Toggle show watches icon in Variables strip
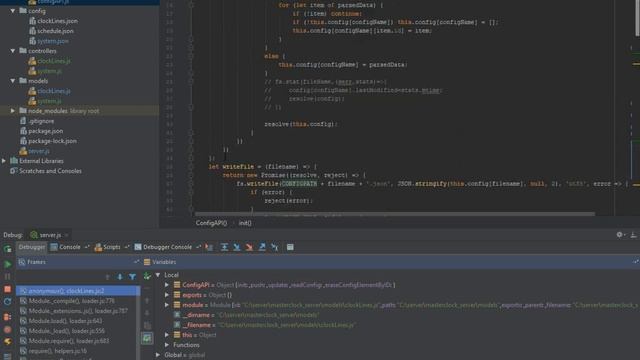This screenshot has height=360, width=640. [x=147, y=338]
